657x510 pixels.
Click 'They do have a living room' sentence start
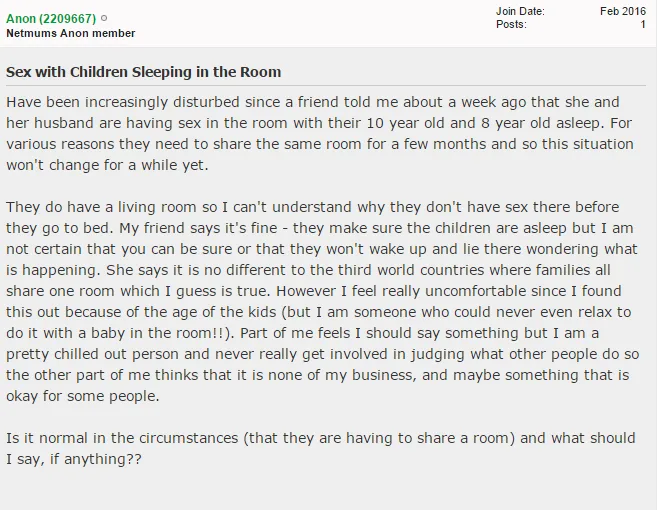101,207
